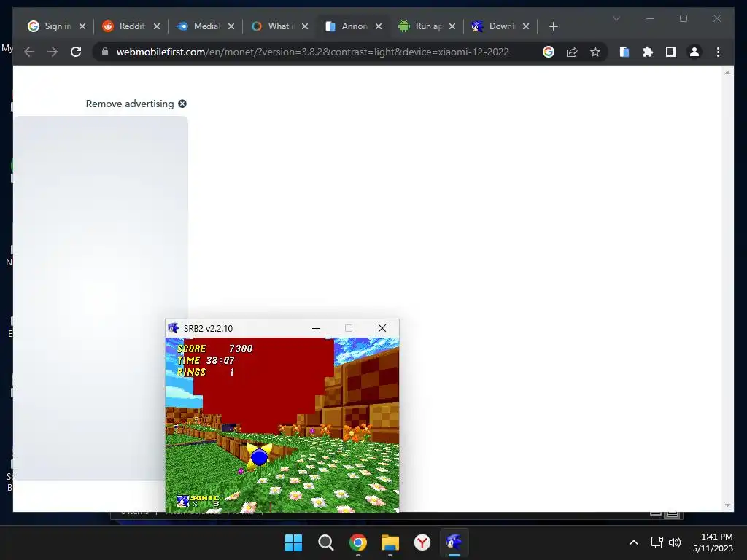
Task: Open network settings tray icon
Action: 657,542
